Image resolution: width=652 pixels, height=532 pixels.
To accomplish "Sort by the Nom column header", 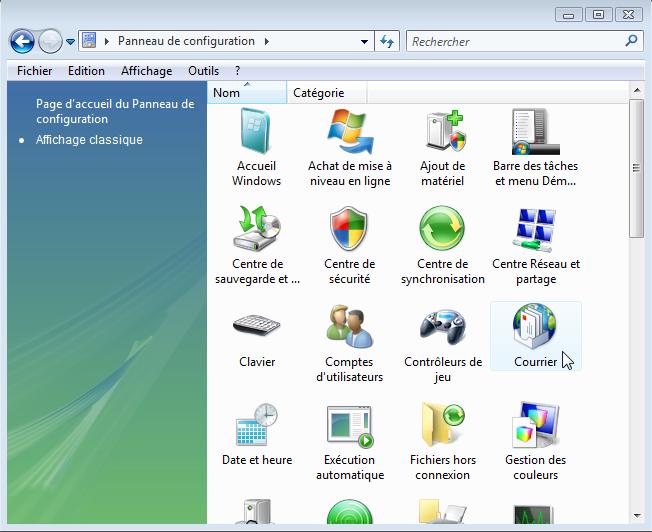I will click(x=247, y=92).
